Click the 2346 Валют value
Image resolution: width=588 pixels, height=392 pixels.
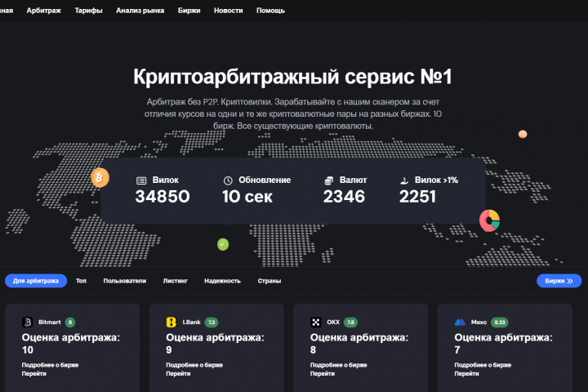point(345,197)
